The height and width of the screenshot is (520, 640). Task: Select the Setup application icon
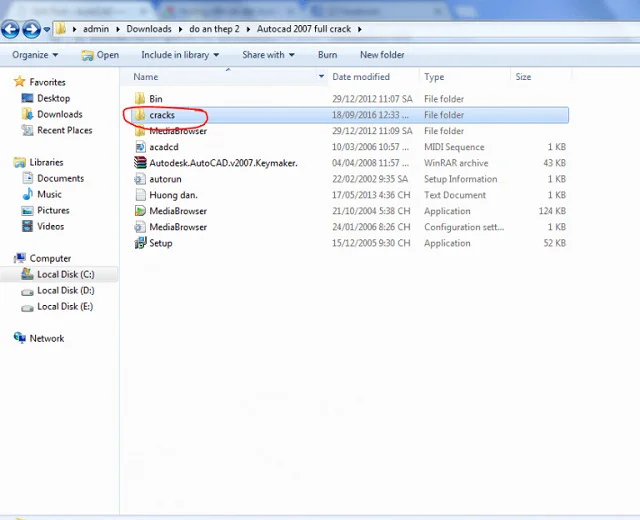click(x=140, y=243)
